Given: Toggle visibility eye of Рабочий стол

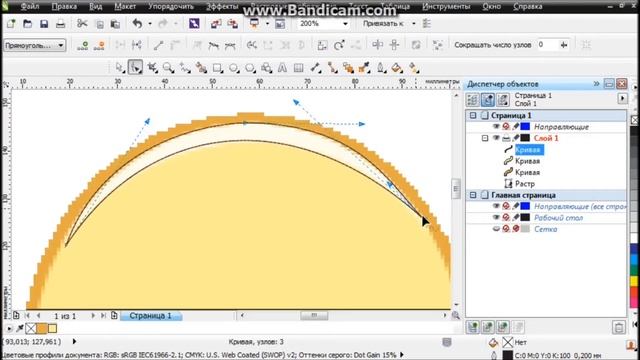Looking at the screenshot, I should point(496,218).
